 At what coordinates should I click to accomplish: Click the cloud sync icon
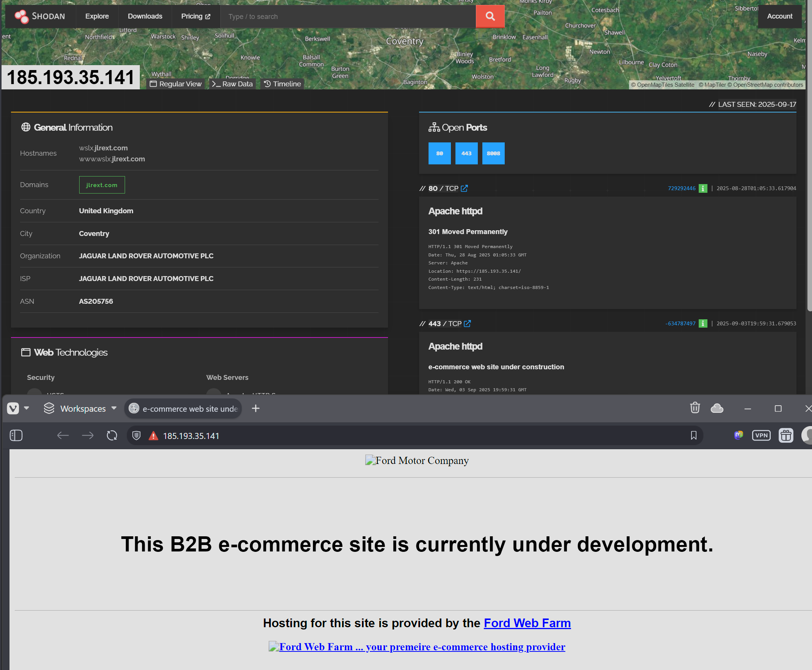717,408
